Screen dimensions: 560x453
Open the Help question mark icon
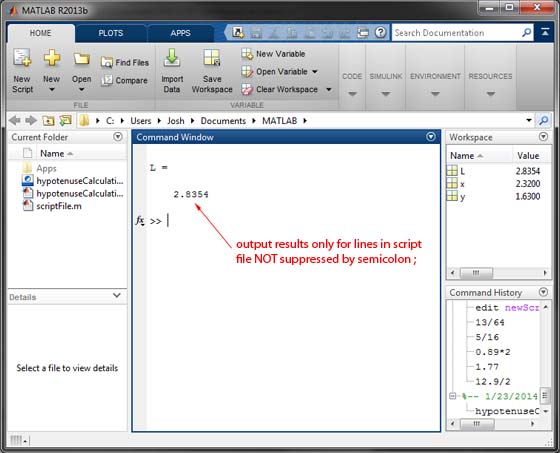[x=381, y=33]
